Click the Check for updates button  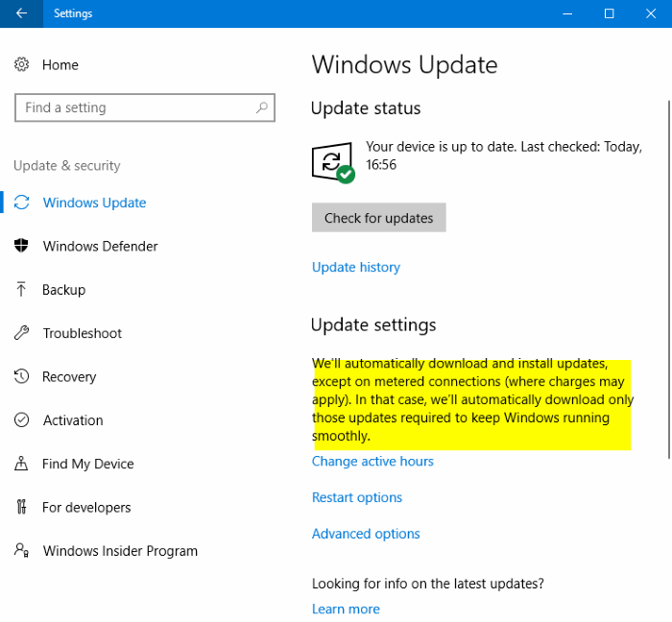pyautogui.click(x=379, y=218)
